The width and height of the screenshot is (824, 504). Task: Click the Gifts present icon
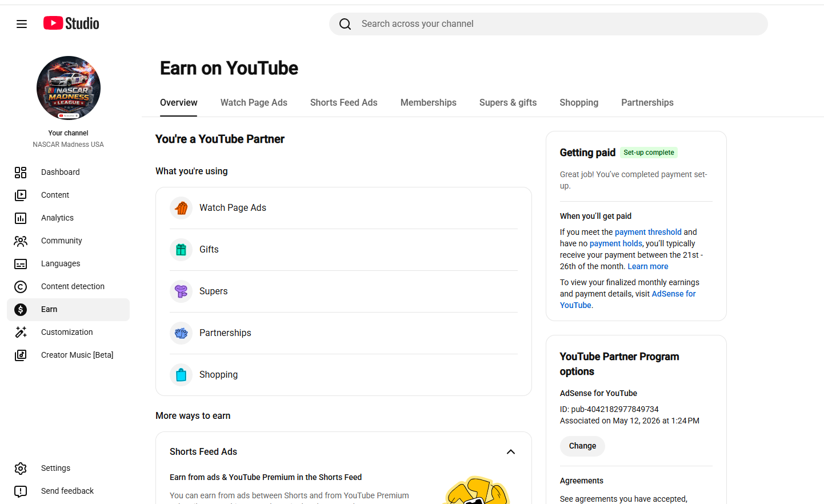181,250
